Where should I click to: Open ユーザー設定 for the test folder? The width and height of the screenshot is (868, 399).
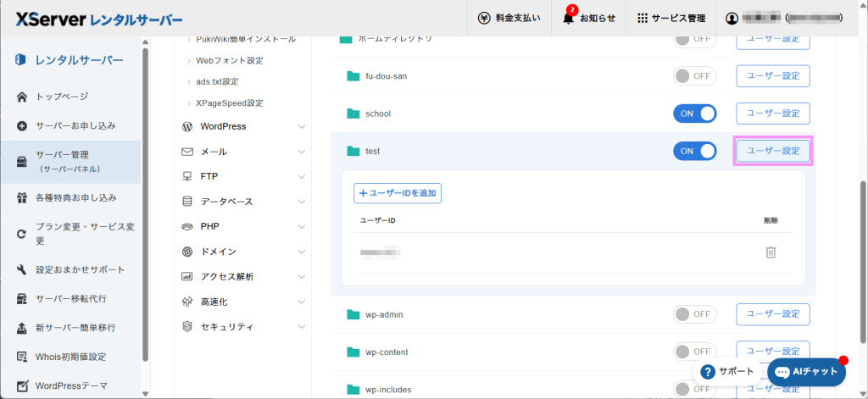[772, 151]
